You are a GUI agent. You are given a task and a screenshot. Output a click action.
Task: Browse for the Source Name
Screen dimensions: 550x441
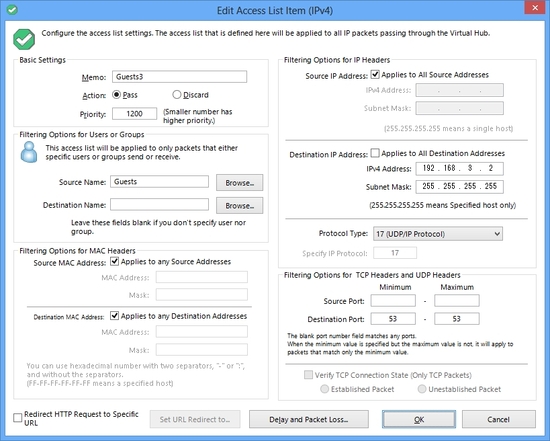pos(240,183)
